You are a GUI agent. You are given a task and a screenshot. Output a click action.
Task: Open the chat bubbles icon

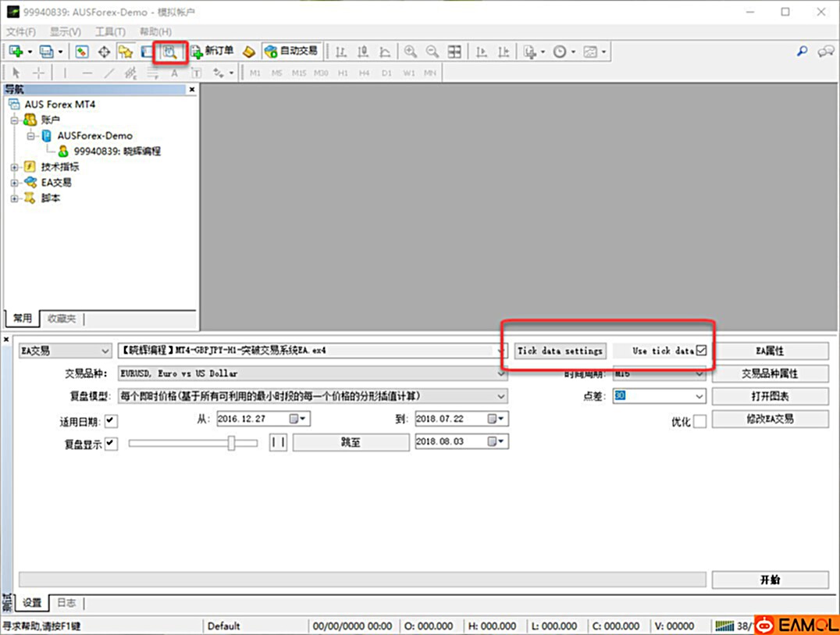(x=825, y=51)
